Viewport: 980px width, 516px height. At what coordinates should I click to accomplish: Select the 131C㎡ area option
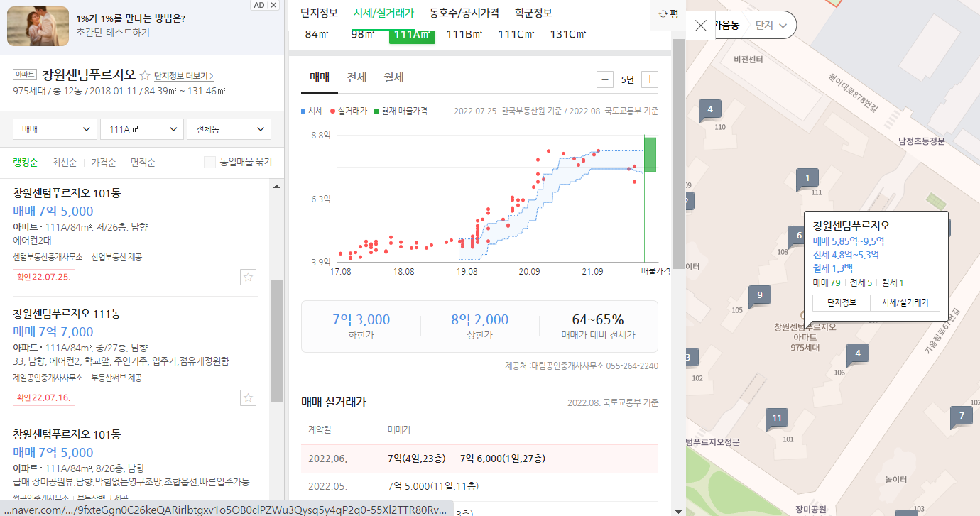tap(569, 35)
